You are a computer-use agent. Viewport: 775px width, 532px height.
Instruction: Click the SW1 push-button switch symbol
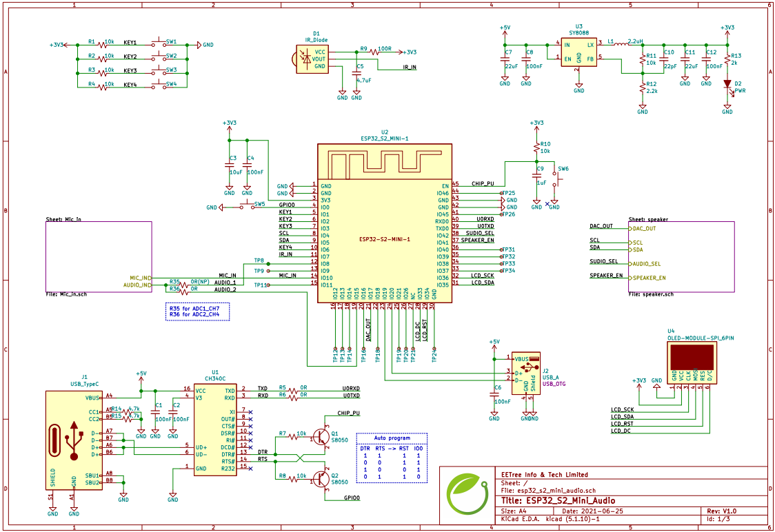[x=159, y=43]
